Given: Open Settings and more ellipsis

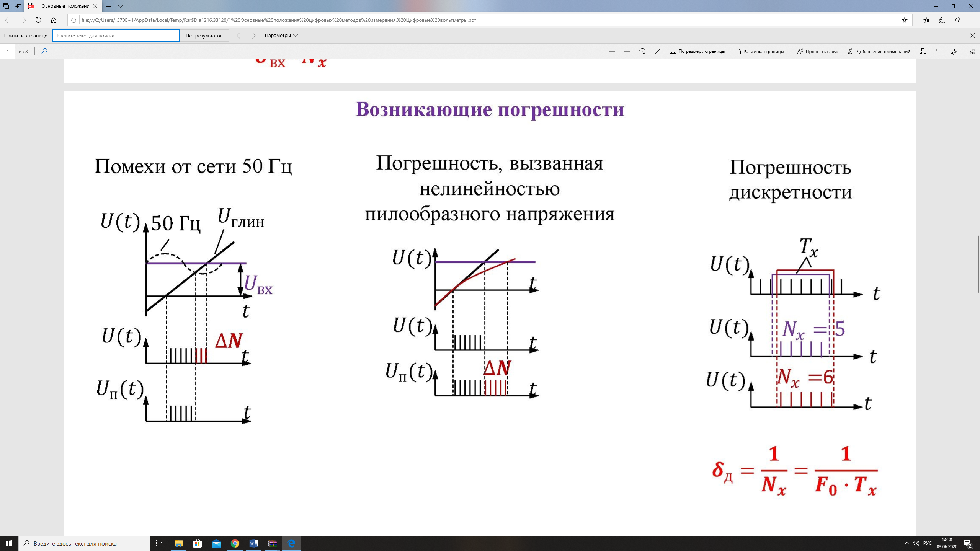Looking at the screenshot, I should coord(972,20).
